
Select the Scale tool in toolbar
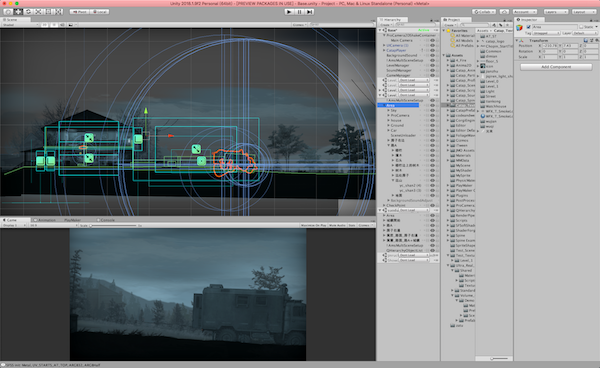(x=39, y=12)
